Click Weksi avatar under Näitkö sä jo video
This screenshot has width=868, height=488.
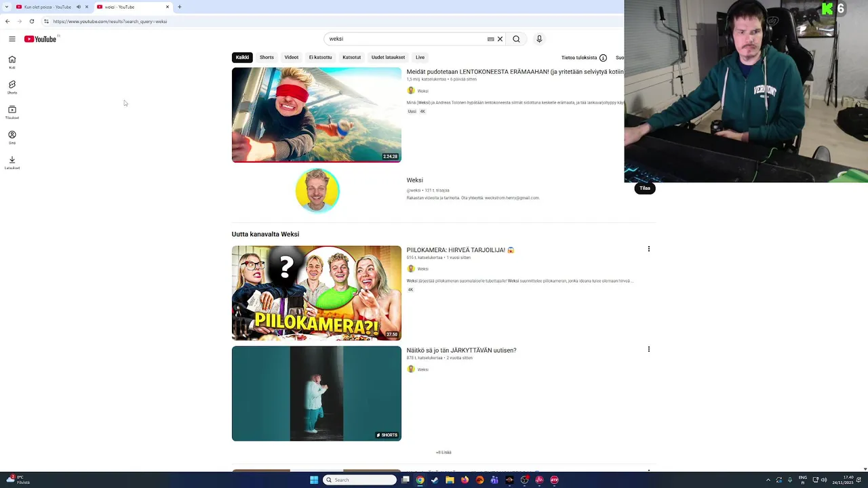click(x=410, y=369)
